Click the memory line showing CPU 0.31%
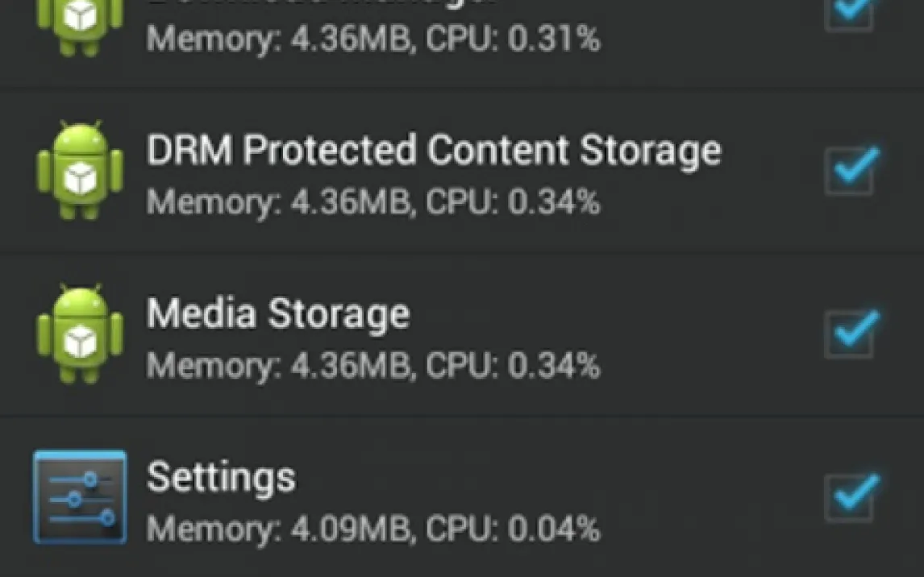The image size is (924, 577). [373, 39]
